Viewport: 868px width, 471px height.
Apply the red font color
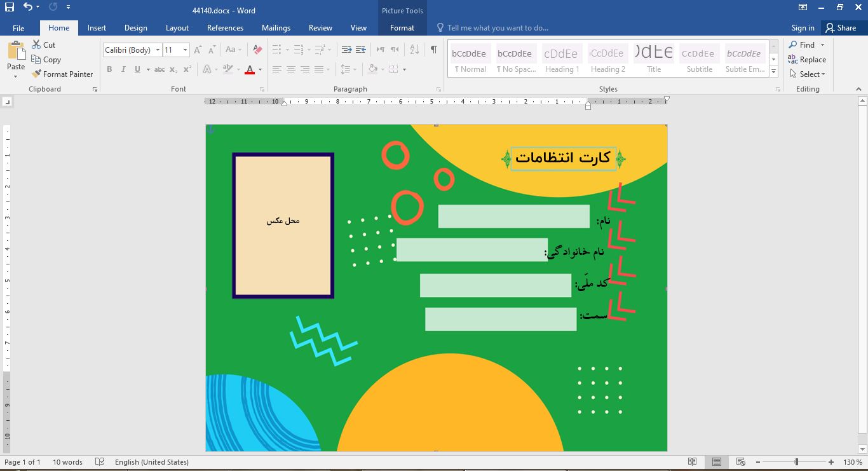tap(250, 69)
